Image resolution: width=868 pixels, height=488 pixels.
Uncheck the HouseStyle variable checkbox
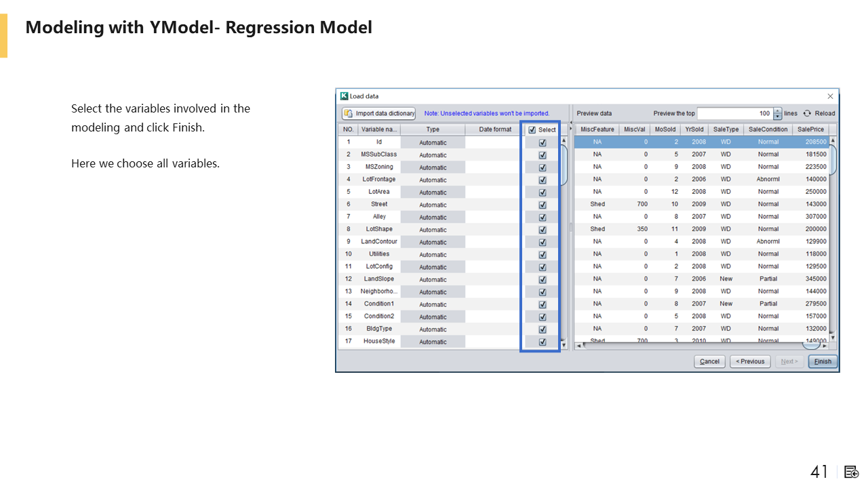coord(542,342)
